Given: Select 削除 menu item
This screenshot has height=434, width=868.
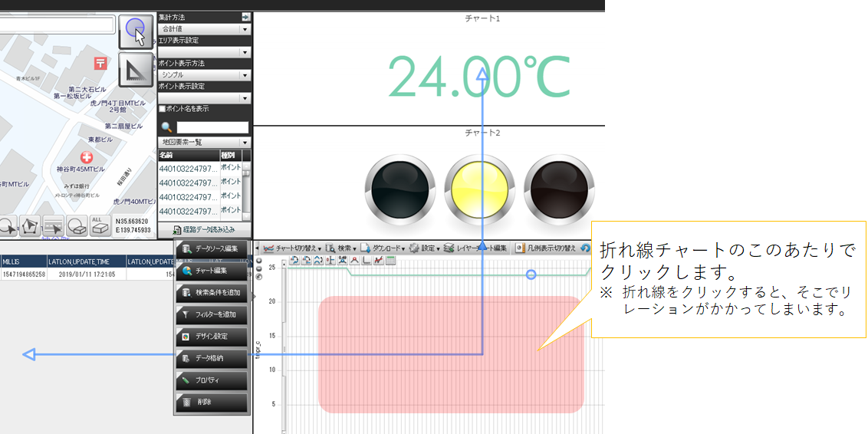Looking at the screenshot, I should click(211, 402).
